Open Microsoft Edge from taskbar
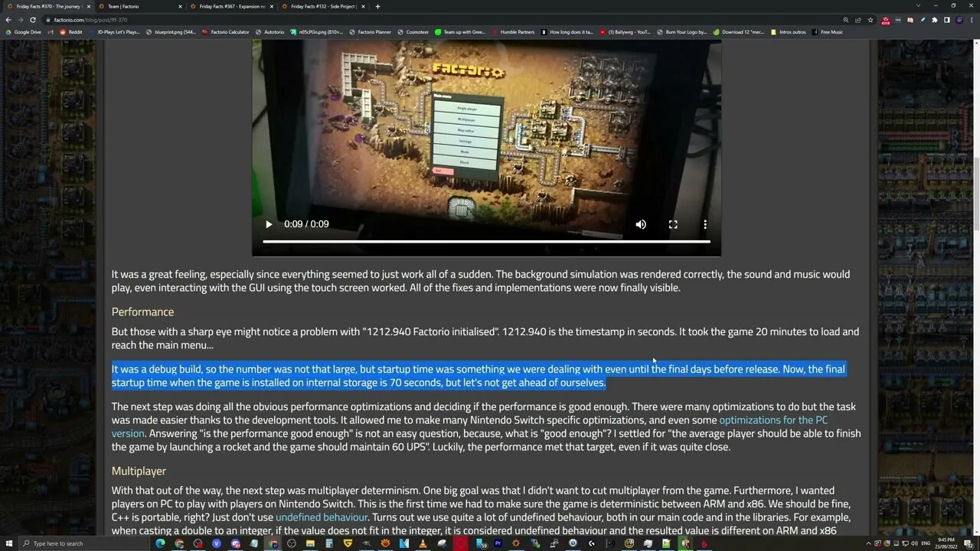The width and height of the screenshot is (980, 551). 160,543
